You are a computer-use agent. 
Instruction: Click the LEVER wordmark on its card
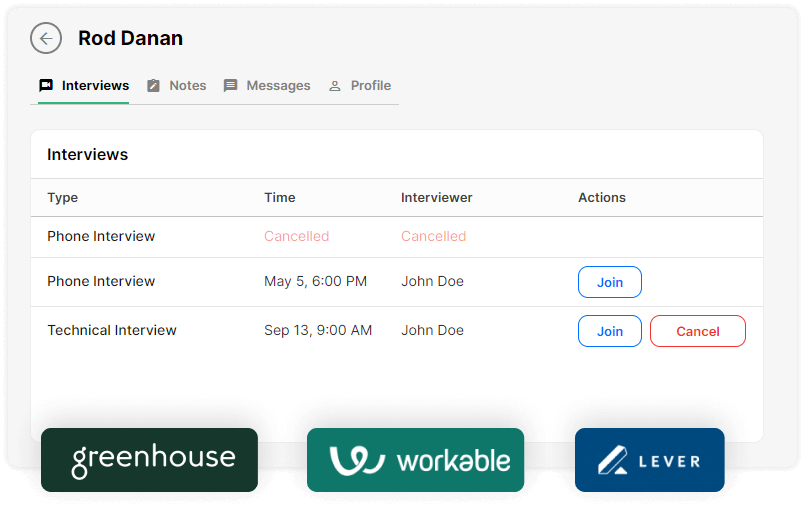pyautogui.click(x=669, y=462)
